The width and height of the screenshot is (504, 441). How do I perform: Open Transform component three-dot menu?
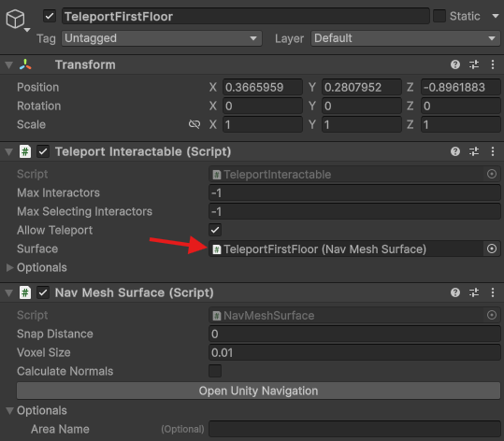point(493,64)
